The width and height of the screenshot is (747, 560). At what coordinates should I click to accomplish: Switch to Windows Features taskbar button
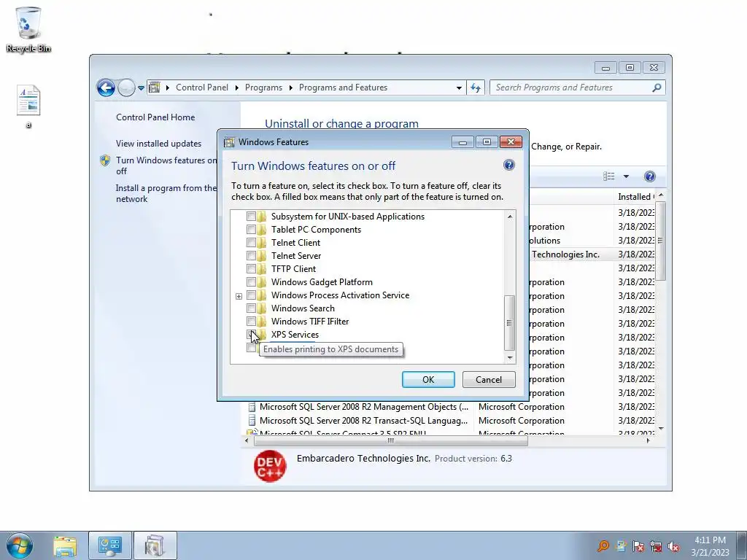[x=155, y=545]
